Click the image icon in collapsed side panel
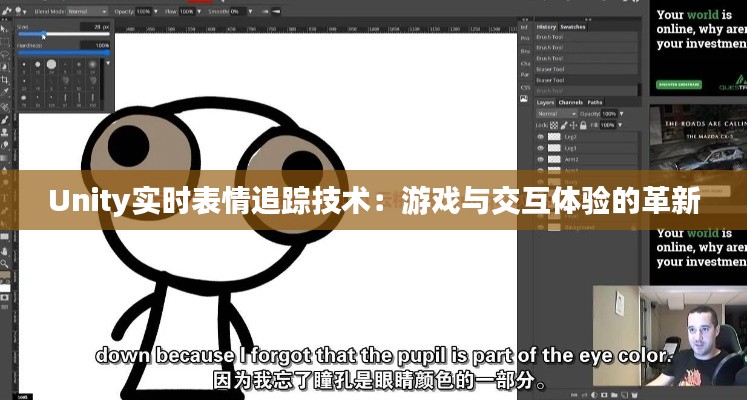The image size is (747, 400). [x=524, y=100]
